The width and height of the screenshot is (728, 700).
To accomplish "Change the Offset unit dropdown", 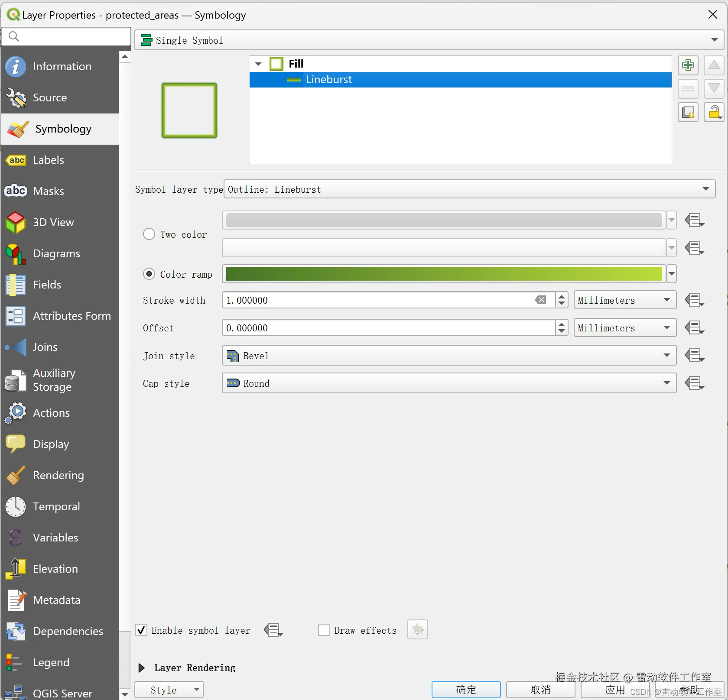I will coord(625,327).
